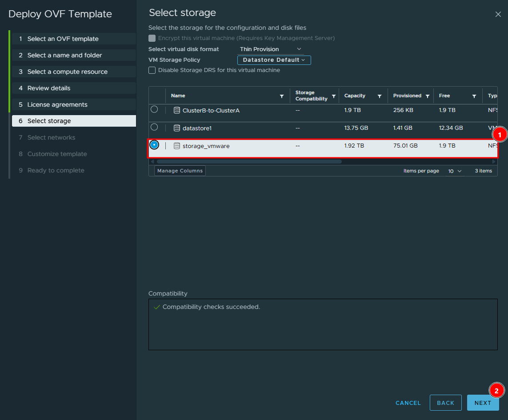Click the datastore1 name text
The height and width of the screenshot is (420, 508).
pos(197,128)
